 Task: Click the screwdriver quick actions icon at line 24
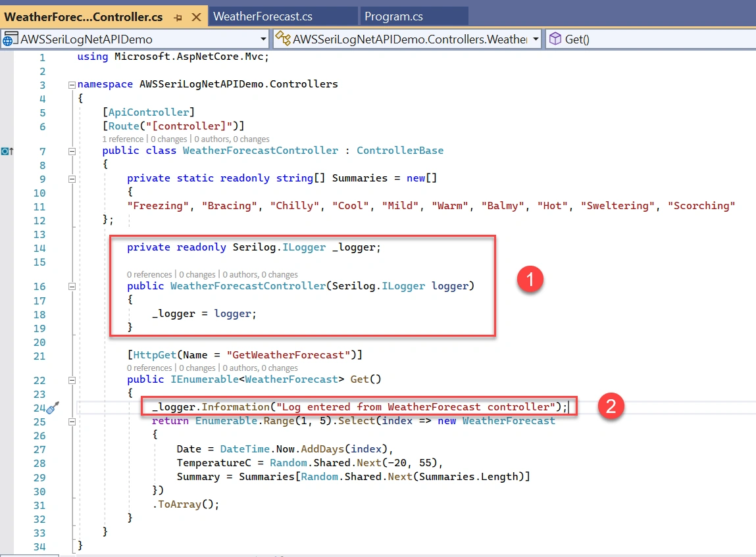click(x=53, y=408)
